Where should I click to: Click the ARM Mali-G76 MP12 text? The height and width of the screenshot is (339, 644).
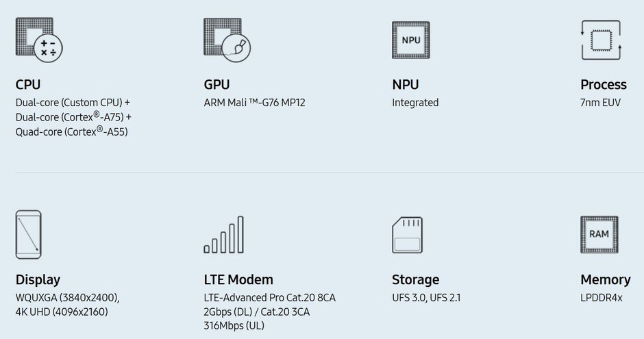pos(254,103)
